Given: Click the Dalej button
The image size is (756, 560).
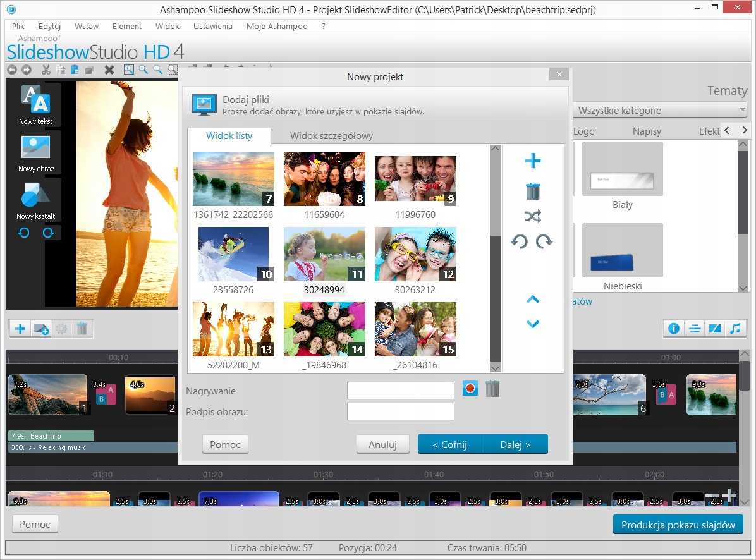Looking at the screenshot, I should coord(515,444).
